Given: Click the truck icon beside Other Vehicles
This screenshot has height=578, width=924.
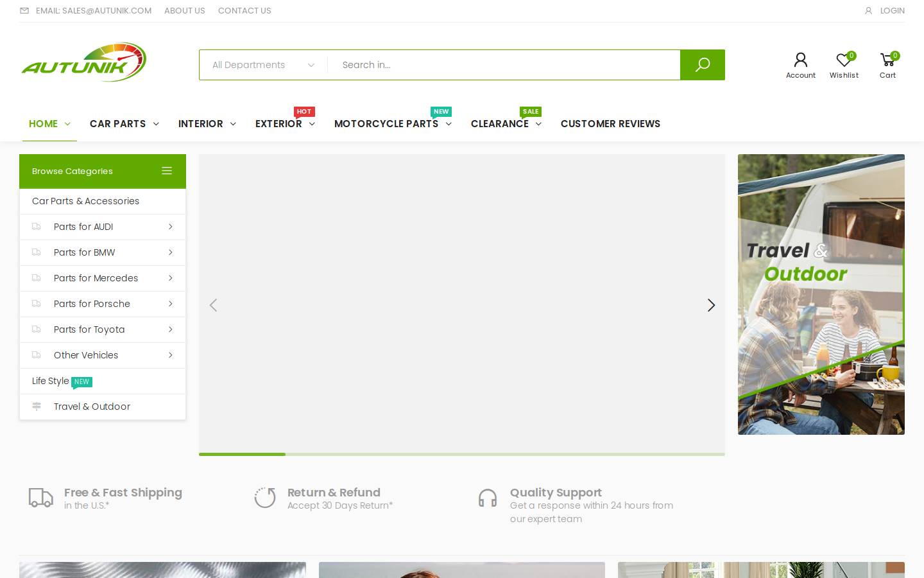Looking at the screenshot, I should [37, 355].
